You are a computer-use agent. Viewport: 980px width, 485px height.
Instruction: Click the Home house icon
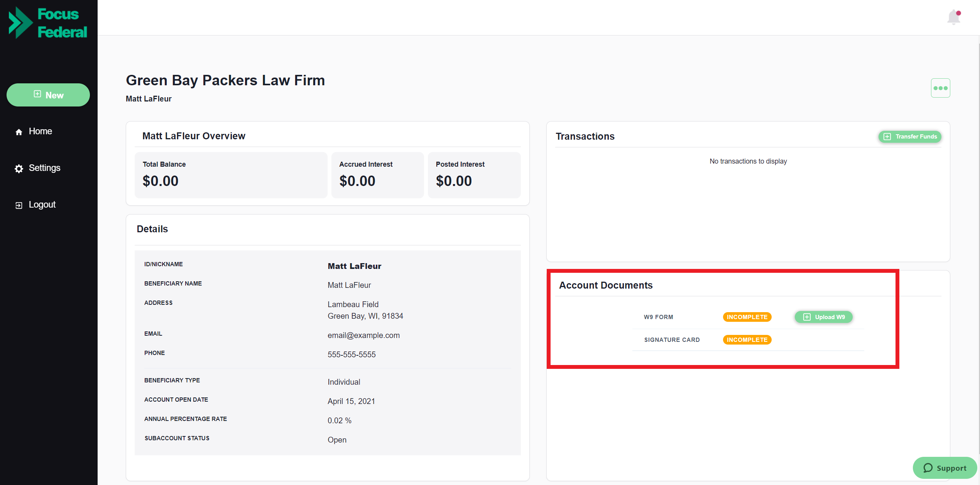click(19, 132)
